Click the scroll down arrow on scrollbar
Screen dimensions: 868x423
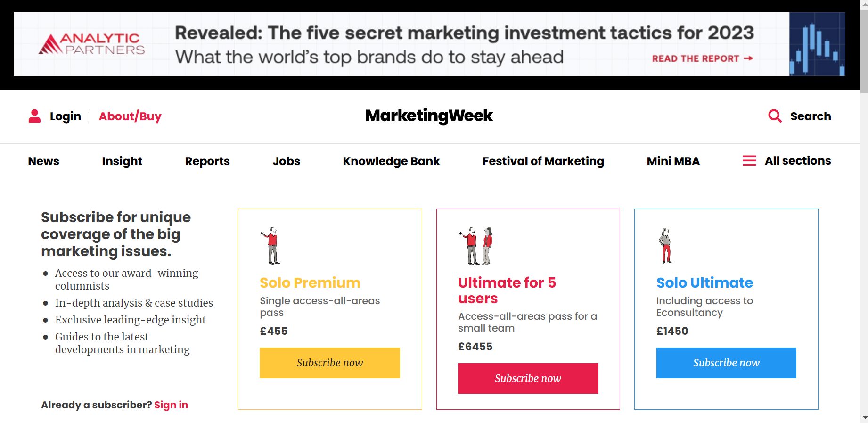864,417
